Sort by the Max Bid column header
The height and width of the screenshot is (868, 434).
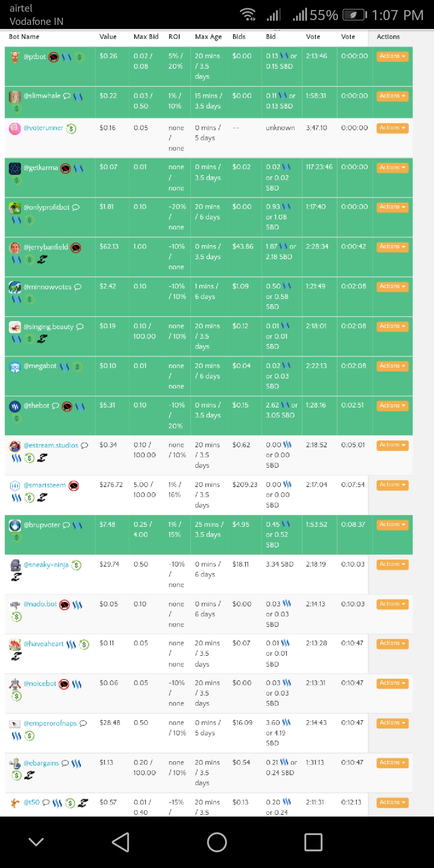tap(146, 37)
